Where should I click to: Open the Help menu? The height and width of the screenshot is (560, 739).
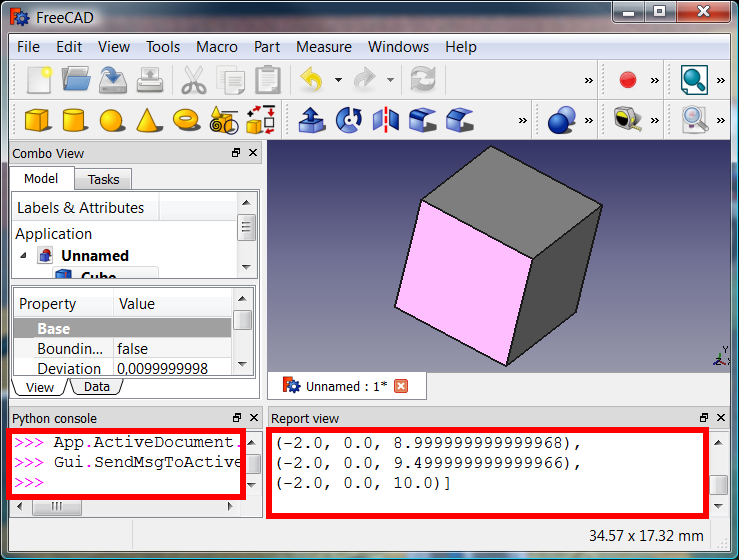click(x=460, y=47)
